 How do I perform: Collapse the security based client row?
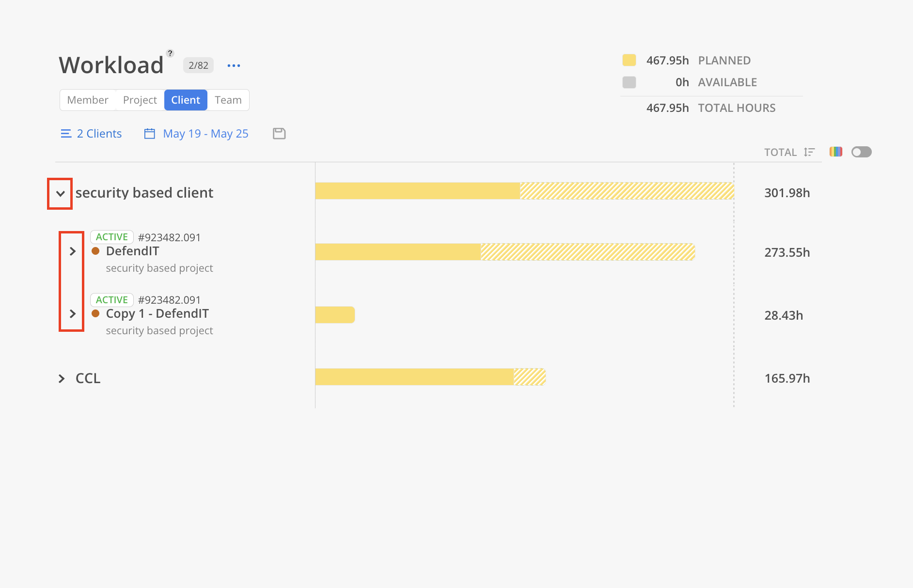[61, 194]
